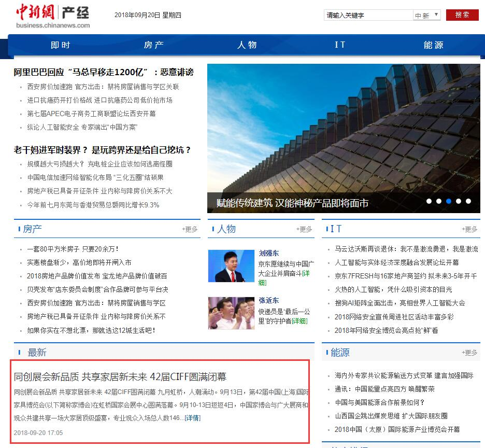Open article 2018年网络安全博览会亮点抢鲜看
This screenshot has width=485, height=448.
tap(387, 330)
